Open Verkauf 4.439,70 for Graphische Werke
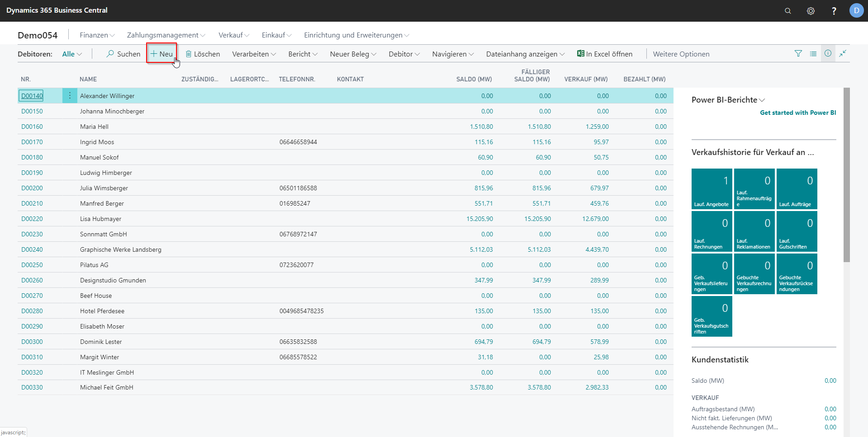Image resolution: width=868 pixels, height=437 pixels. (x=597, y=249)
